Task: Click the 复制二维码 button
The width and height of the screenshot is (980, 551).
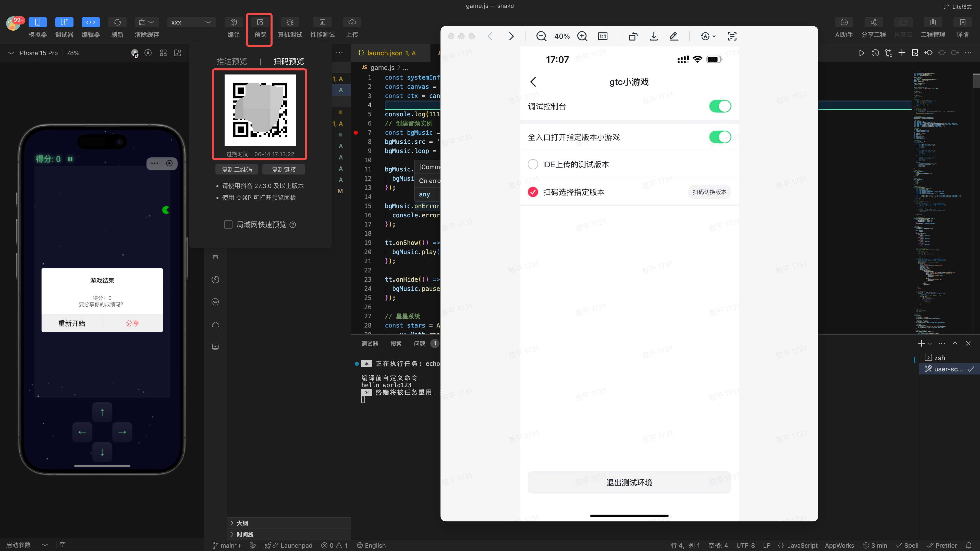Action: click(237, 169)
